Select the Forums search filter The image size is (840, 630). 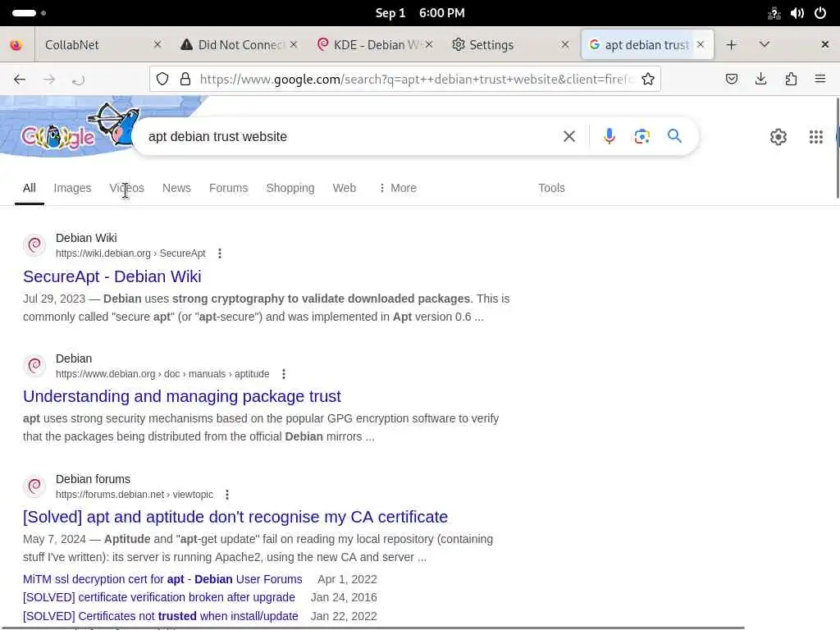[x=228, y=188]
